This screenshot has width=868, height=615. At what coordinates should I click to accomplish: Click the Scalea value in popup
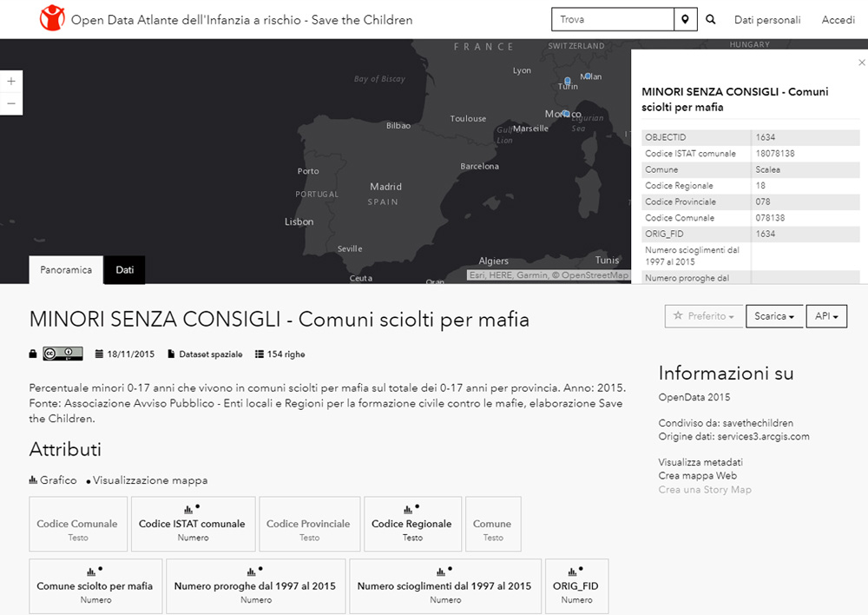coord(768,169)
